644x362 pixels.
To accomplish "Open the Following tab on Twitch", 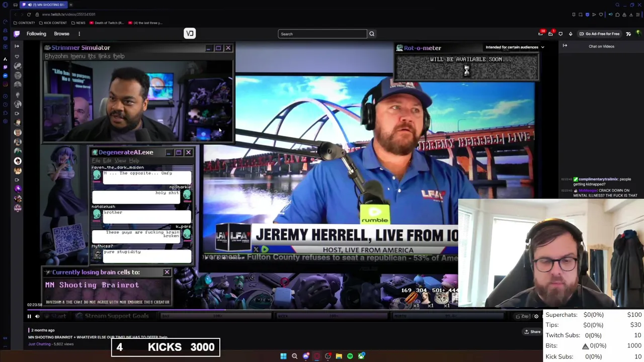I will [36, 34].
